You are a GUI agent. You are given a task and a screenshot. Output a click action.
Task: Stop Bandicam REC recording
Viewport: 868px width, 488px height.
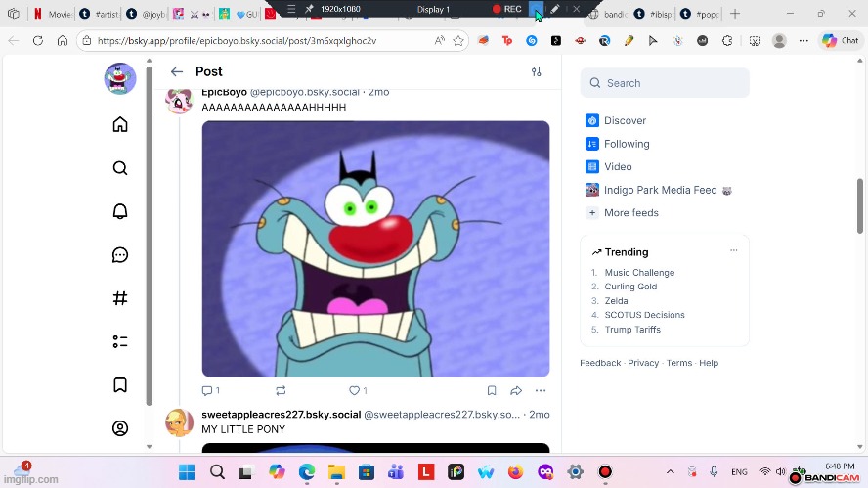click(506, 9)
